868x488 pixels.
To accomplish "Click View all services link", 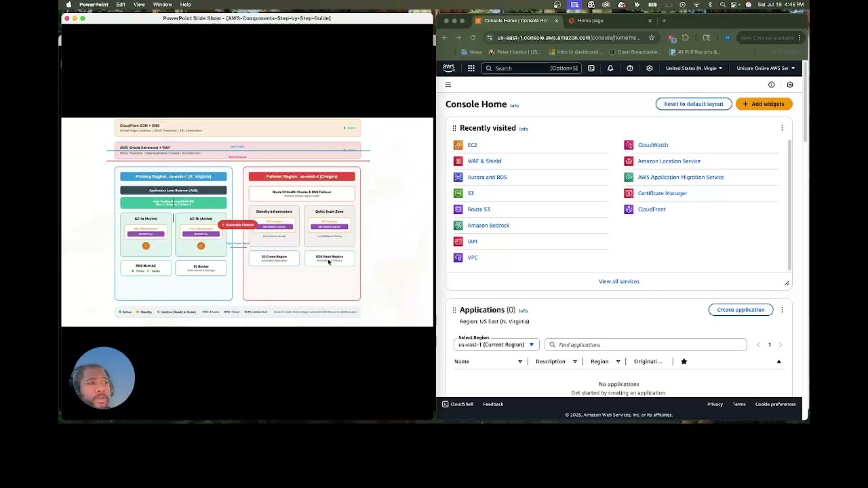I will (618, 281).
